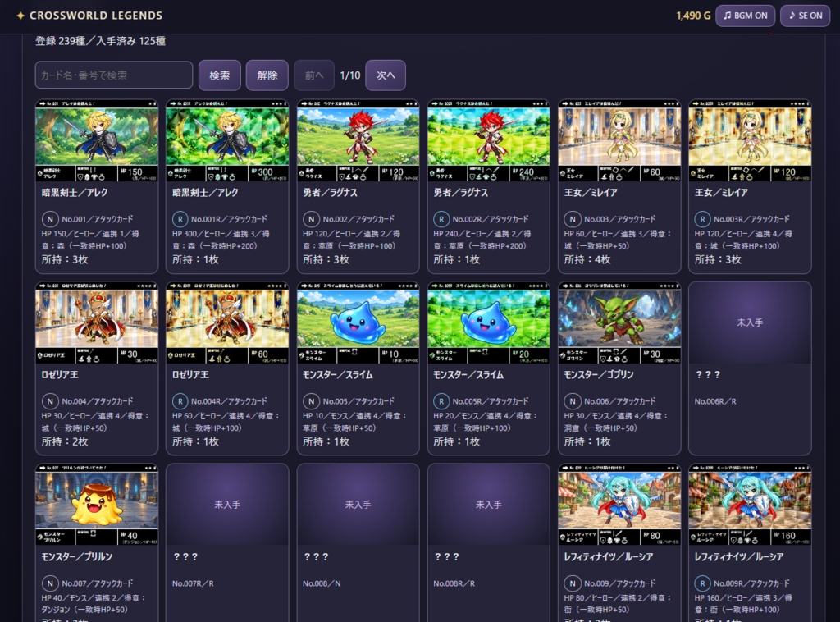Screen dimensions: 840x622
Task: Open the No.002 勇者／ラグナス card artwork
Action: (x=358, y=141)
